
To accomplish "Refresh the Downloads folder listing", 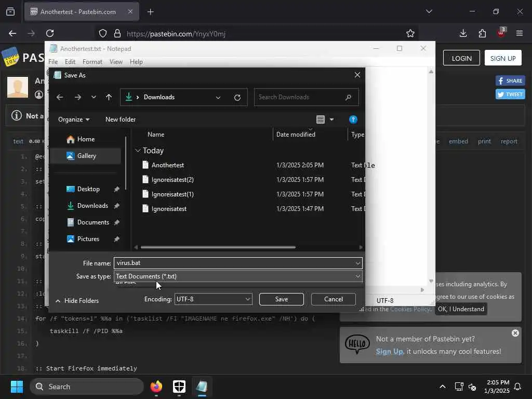I will (x=237, y=97).
